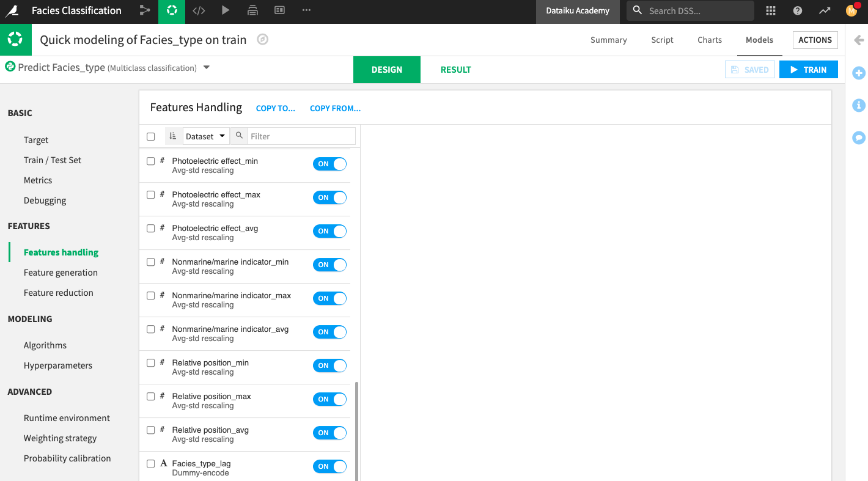Click inside the Filter search field

pos(300,136)
